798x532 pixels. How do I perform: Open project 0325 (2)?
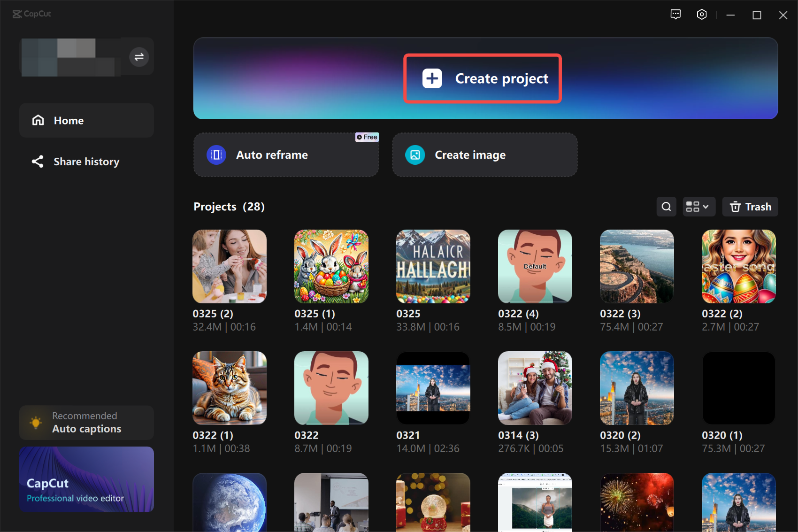pyautogui.click(x=229, y=266)
